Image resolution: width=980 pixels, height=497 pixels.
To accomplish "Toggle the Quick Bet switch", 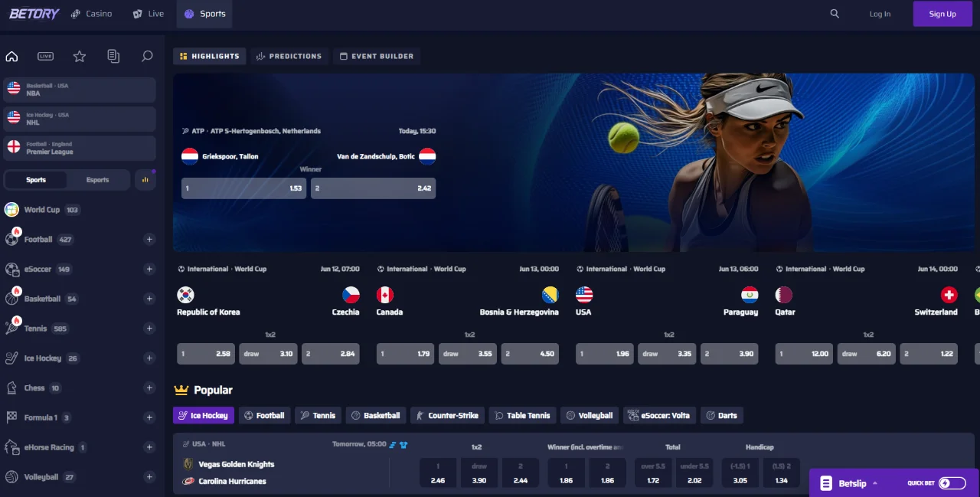I will [x=953, y=483].
